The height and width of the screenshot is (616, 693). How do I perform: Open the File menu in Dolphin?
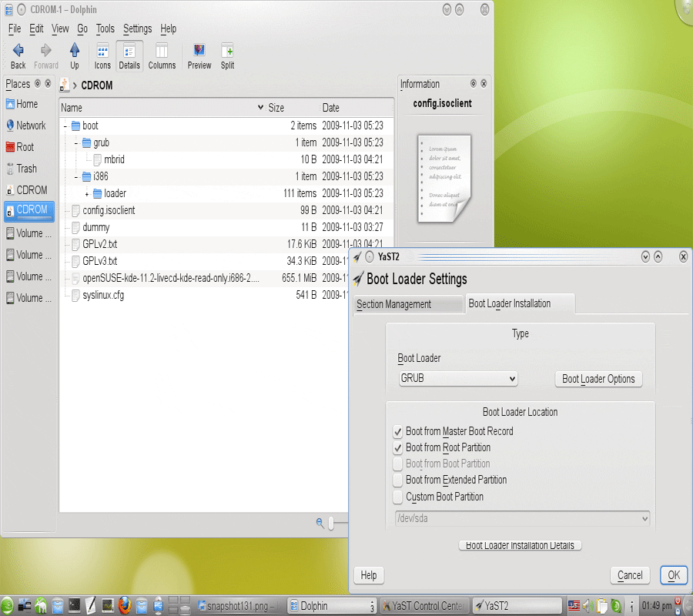(15, 28)
